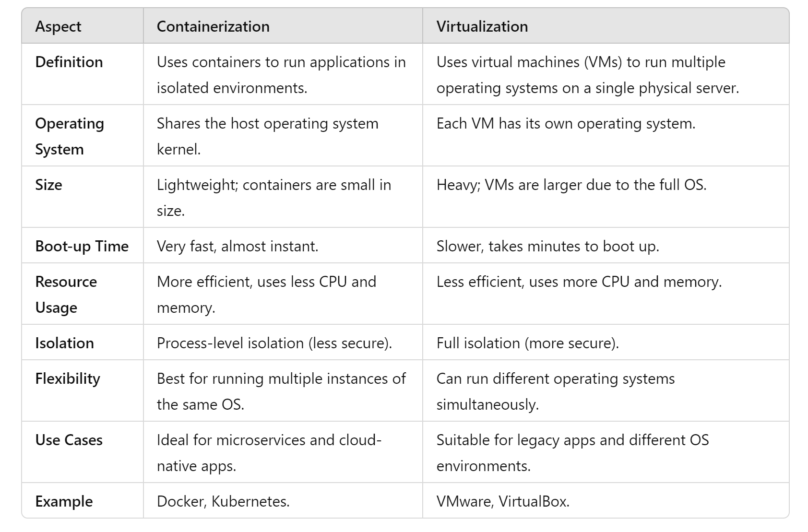The image size is (808, 532).
Task: Click the Containerization column header
Action: (x=213, y=26)
